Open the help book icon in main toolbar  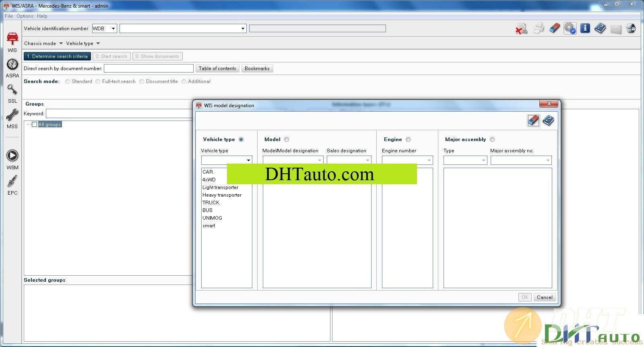click(x=600, y=28)
